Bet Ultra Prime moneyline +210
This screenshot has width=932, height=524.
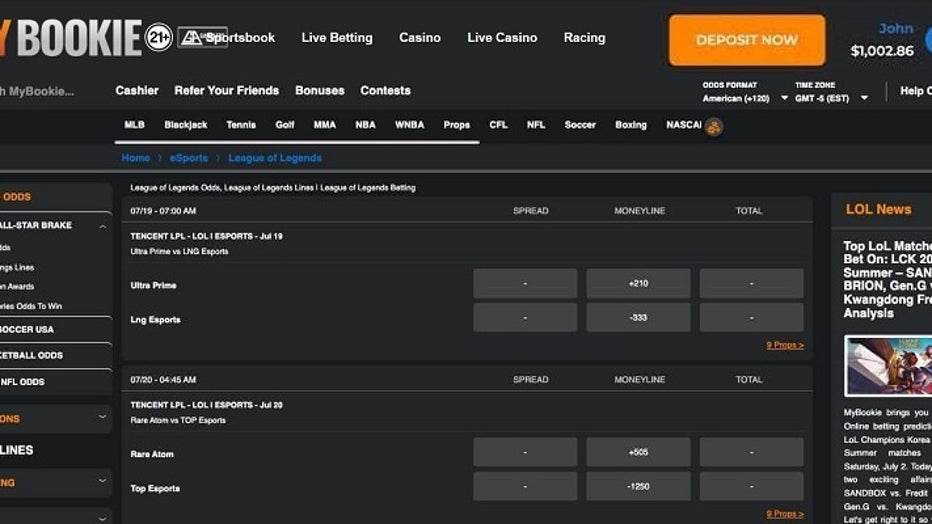pyautogui.click(x=638, y=283)
